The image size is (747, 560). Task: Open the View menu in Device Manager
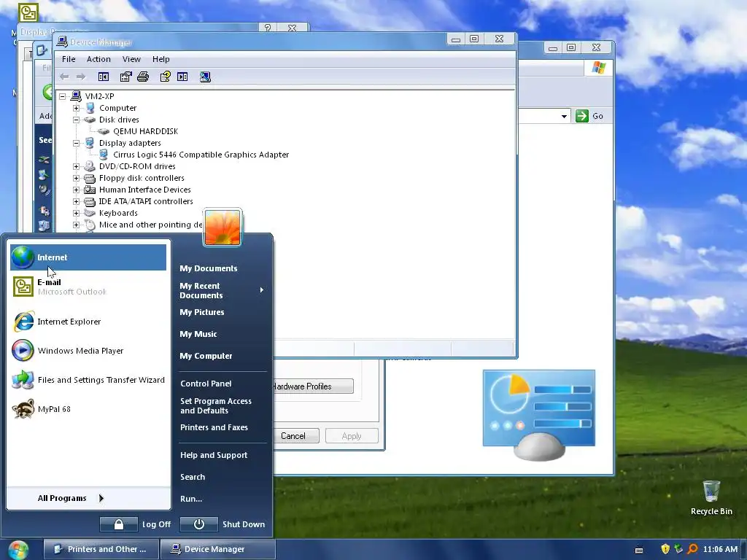(131, 59)
